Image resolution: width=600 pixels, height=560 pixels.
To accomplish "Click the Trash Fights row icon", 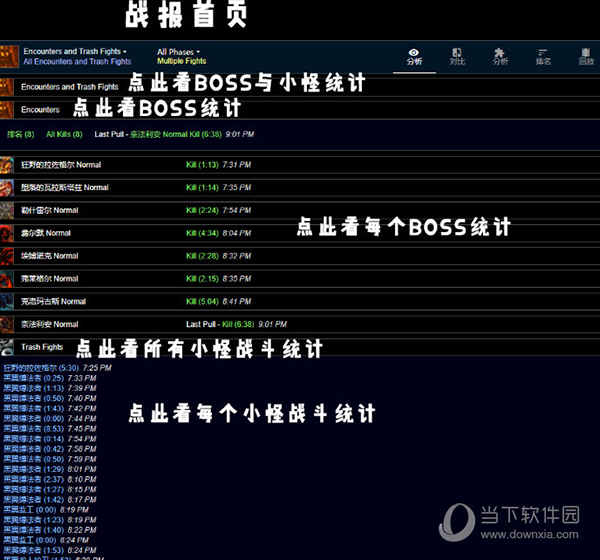I will tap(8, 347).
